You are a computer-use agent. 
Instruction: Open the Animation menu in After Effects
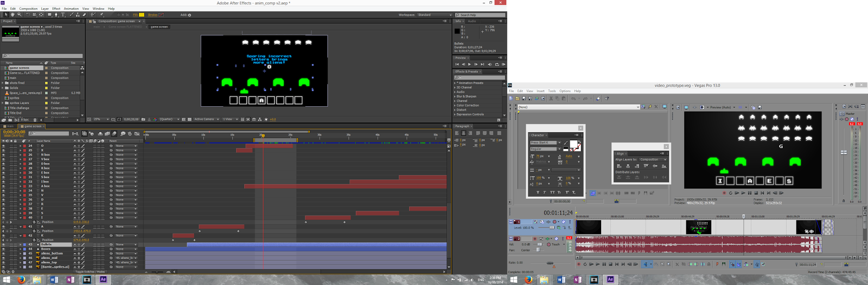(x=71, y=9)
